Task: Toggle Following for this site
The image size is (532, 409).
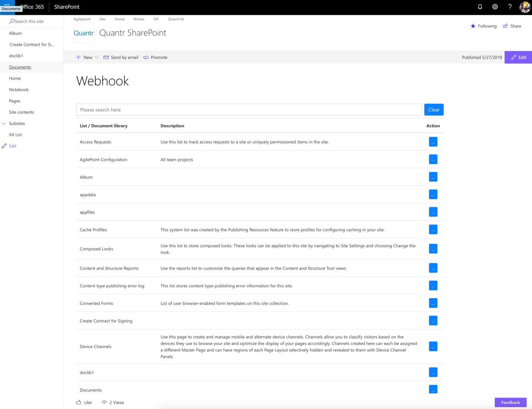Action: 473,26
